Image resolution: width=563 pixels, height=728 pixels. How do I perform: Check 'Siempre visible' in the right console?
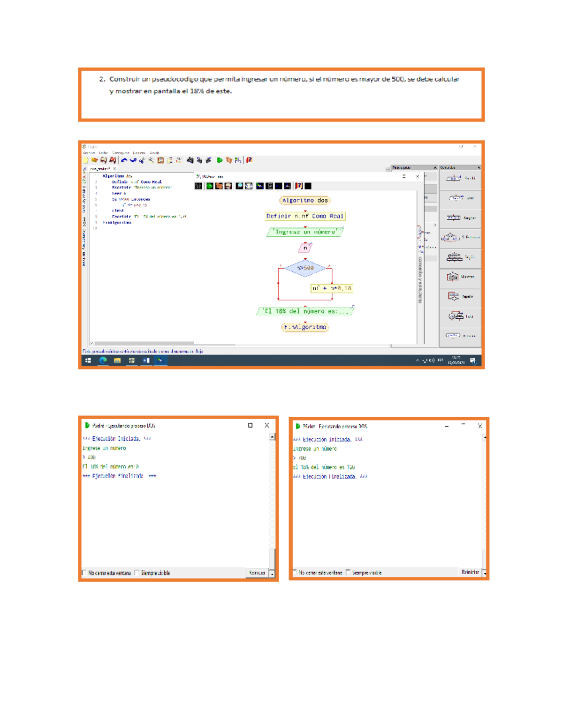[x=348, y=572]
